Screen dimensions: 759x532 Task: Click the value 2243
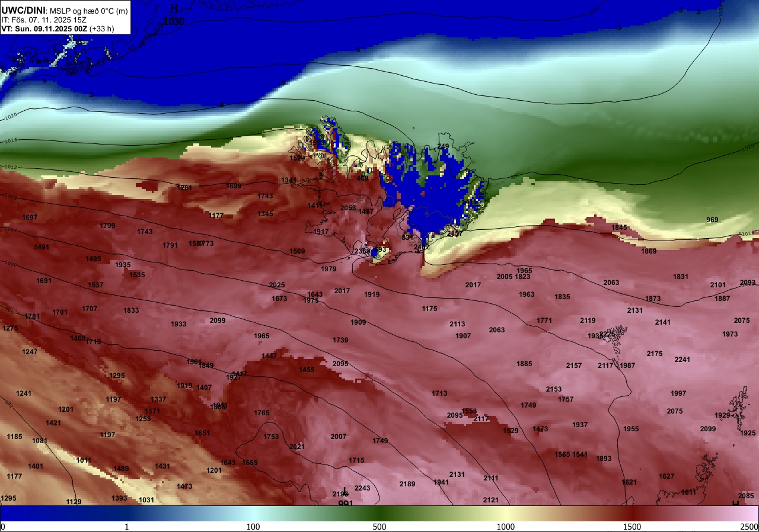[x=362, y=488]
